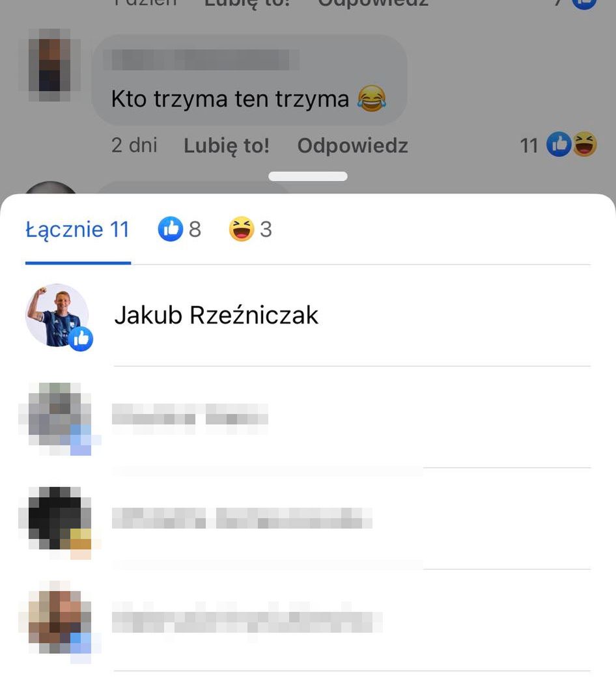Filter by the 3 haha reactions tab
Image resolution: width=616 pixels, height=677 pixels.
pyautogui.click(x=250, y=229)
